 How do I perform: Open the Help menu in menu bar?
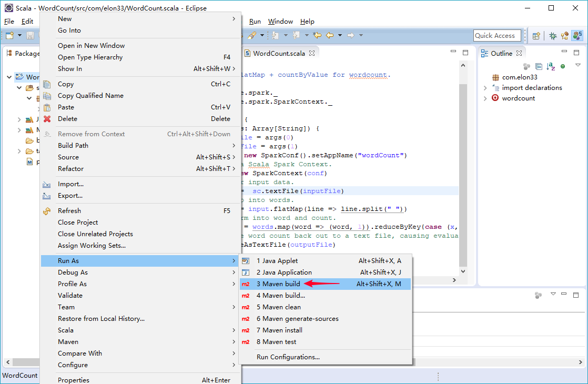pyautogui.click(x=307, y=22)
